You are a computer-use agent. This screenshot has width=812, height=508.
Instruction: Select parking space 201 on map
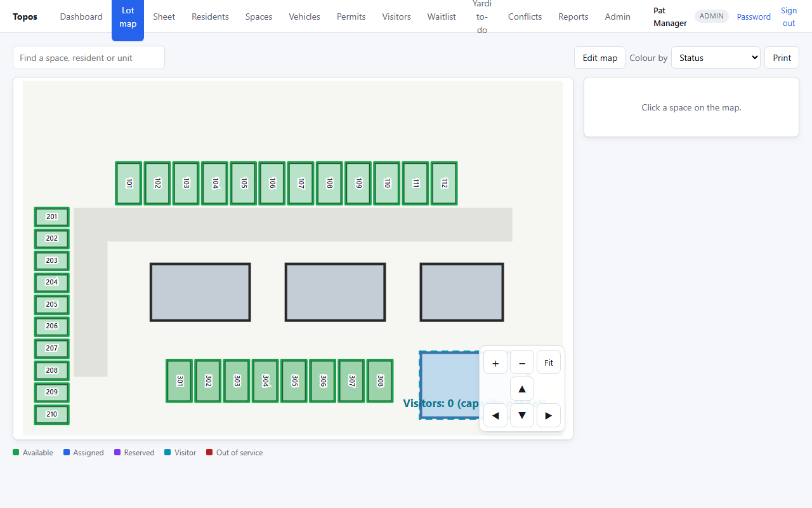[52, 217]
